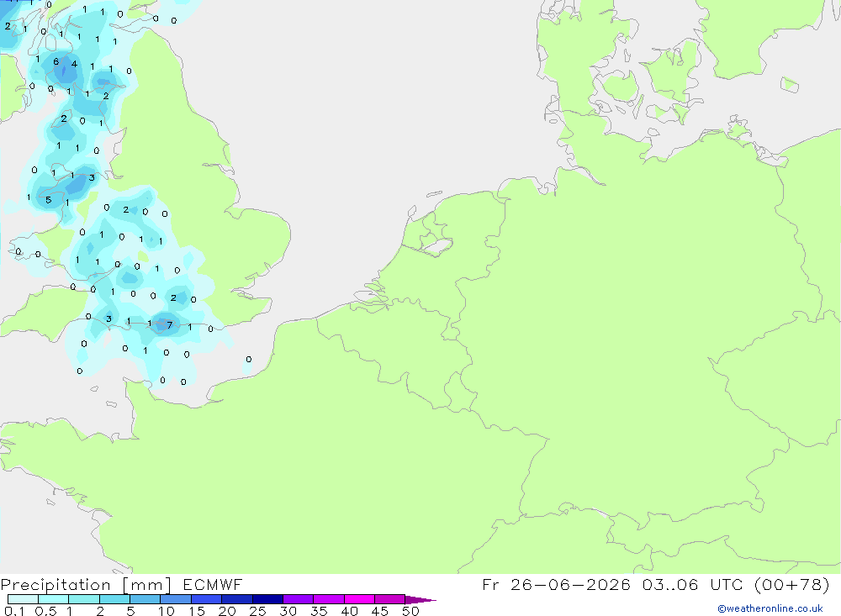
Task: Click the "20" legend scale label
Action: coord(227,611)
